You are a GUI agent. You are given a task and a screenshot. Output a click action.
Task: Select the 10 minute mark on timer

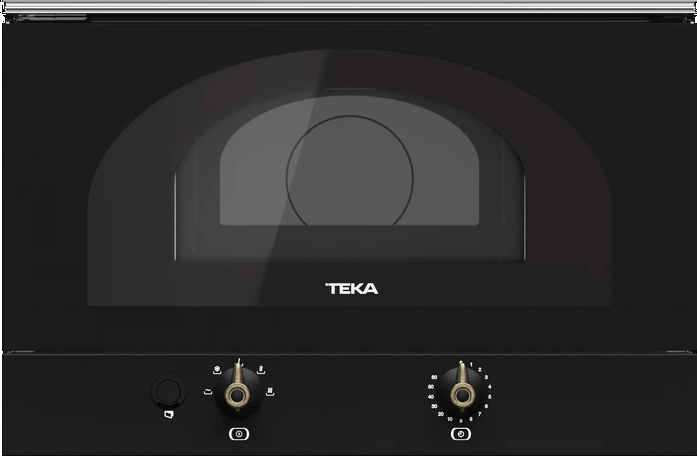[451, 420]
